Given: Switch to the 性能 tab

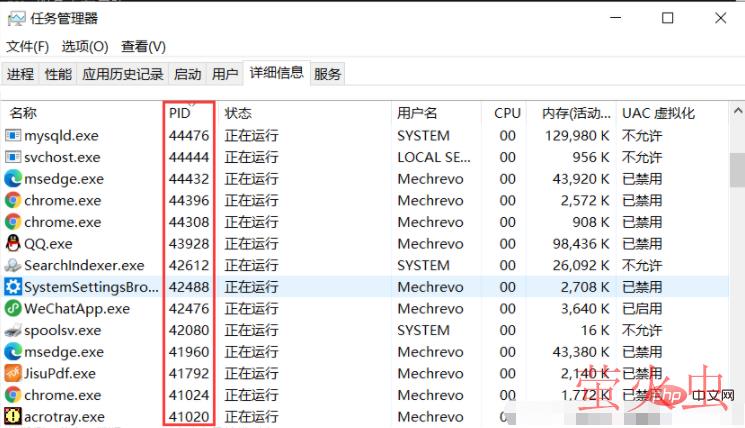Looking at the screenshot, I should click(58, 74).
